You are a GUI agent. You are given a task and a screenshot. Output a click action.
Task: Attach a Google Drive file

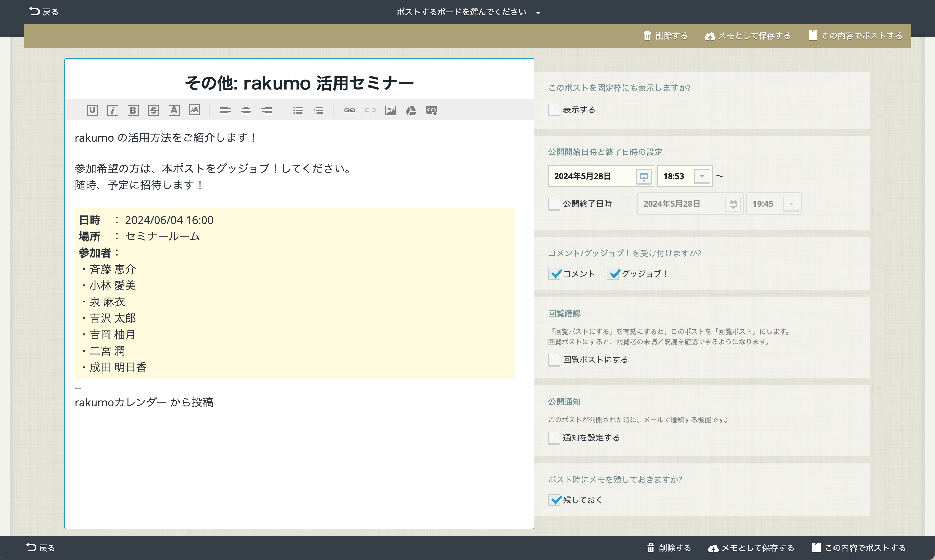411,110
